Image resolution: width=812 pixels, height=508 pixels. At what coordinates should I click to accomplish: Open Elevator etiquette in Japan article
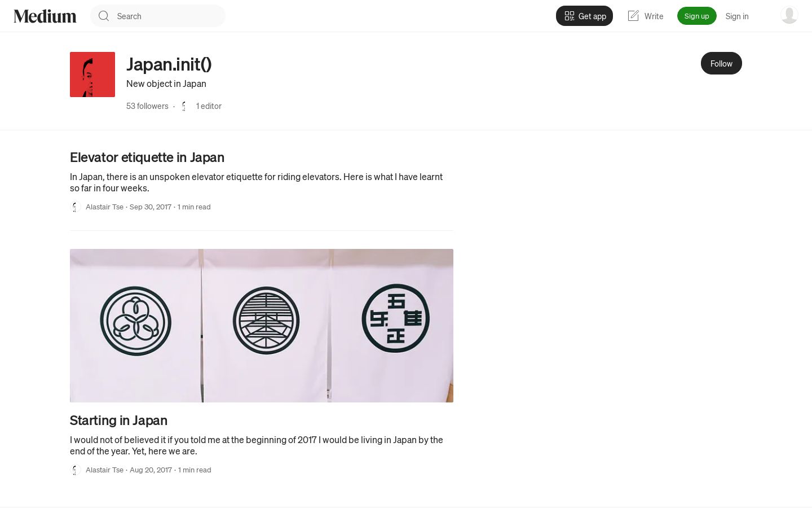coord(147,157)
